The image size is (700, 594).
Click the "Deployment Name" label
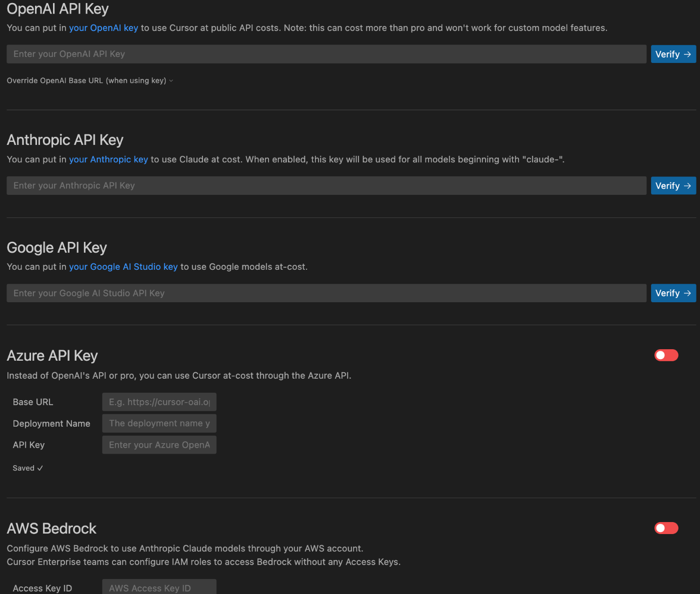(51, 424)
